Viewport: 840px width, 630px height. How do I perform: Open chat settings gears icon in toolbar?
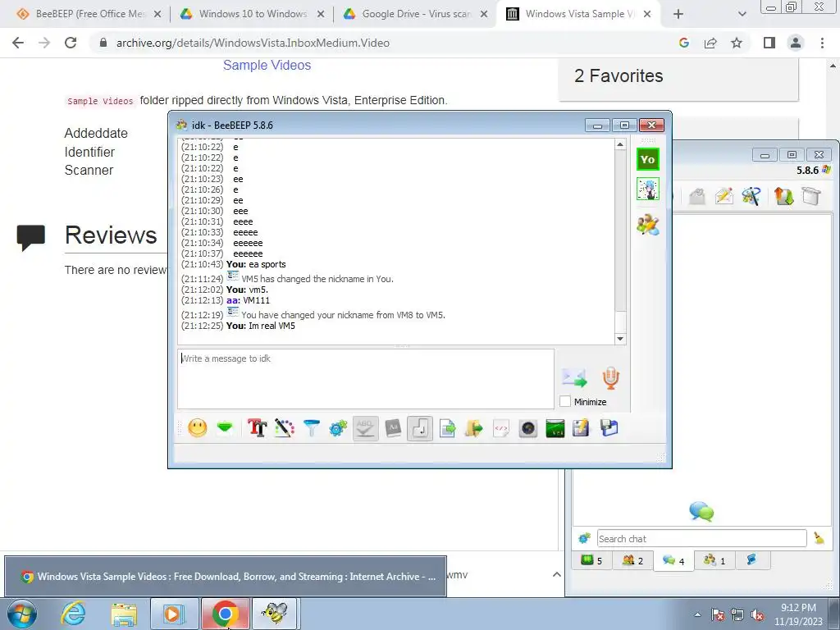(x=338, y=428)
